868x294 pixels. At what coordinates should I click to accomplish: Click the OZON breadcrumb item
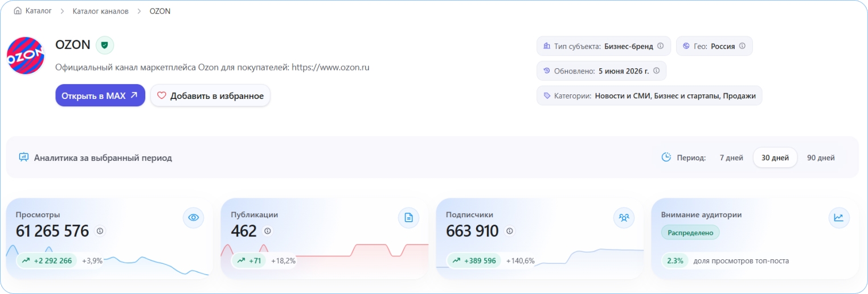coord(160,11)
